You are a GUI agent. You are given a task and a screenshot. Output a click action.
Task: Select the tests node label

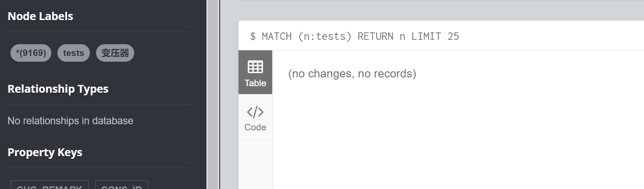pos(74,53)
